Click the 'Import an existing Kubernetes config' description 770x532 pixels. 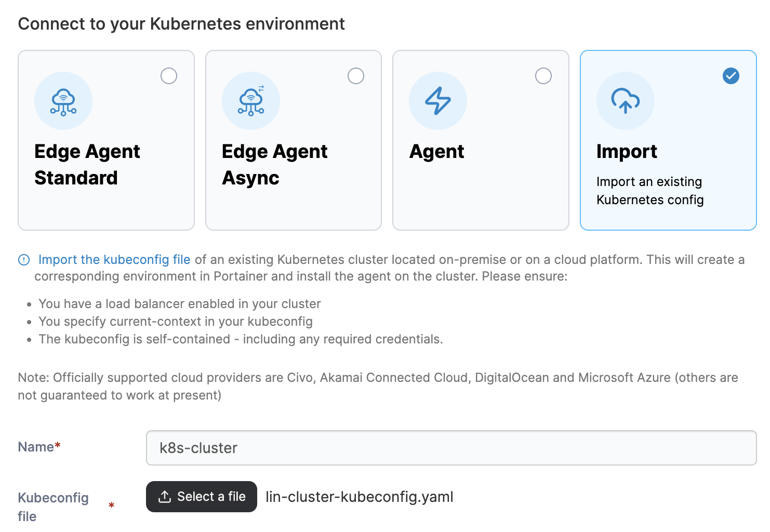pyautogui.click(x=650, y=191)
